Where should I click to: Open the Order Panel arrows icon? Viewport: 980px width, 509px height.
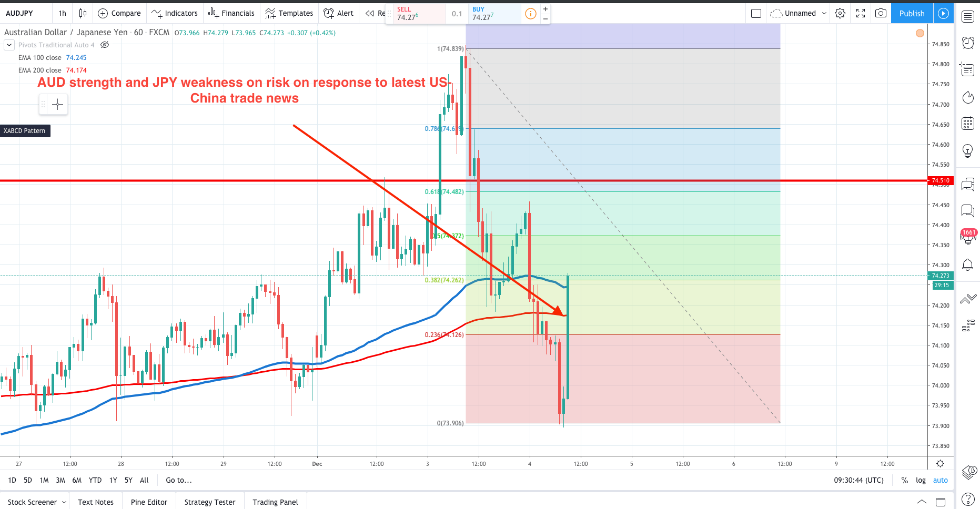click(x=968, y=299)
